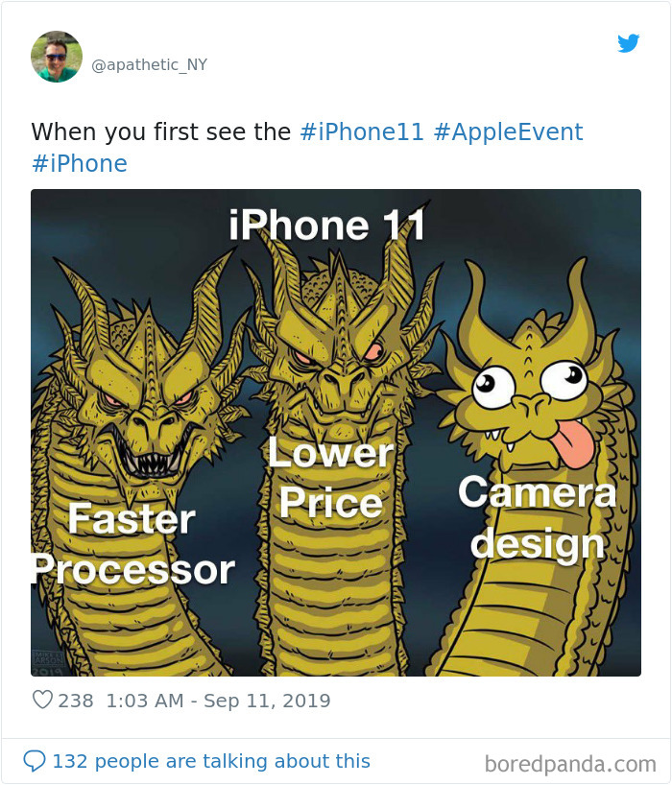This screenshot has width=672, height=785.
Task: Click the Twitter bird logo
Action: [x=630, y=43]
